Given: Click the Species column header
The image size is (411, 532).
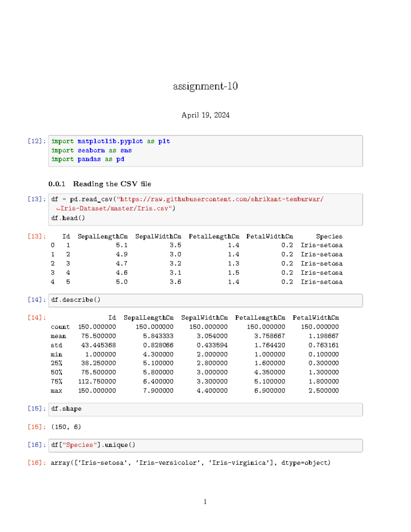Looking at the screenshot, I should point(329,236).
